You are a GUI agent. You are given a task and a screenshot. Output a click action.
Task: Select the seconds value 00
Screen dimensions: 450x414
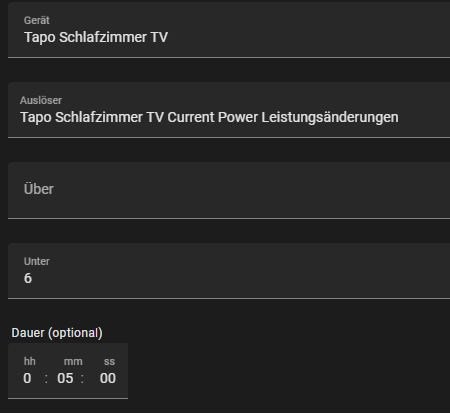[108, 378]
